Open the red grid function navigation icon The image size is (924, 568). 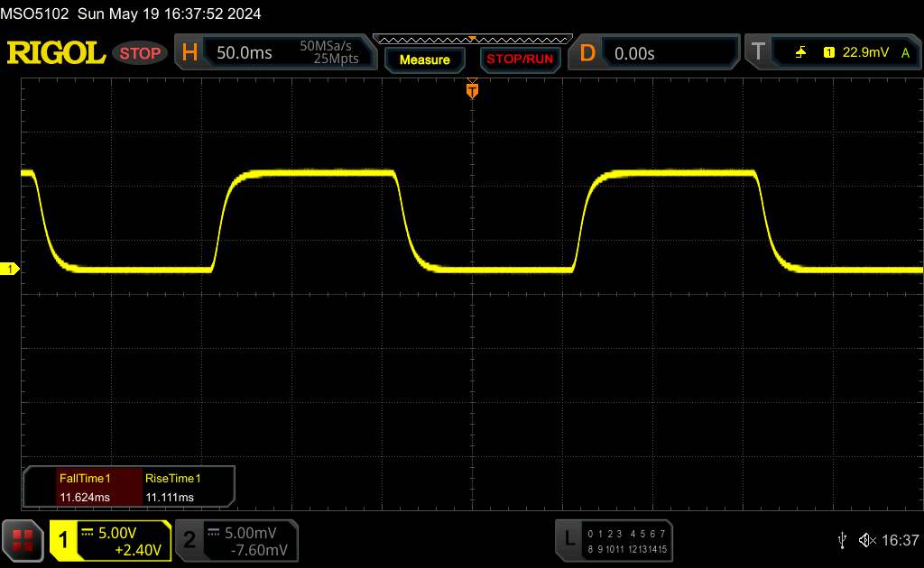[23, 540]
